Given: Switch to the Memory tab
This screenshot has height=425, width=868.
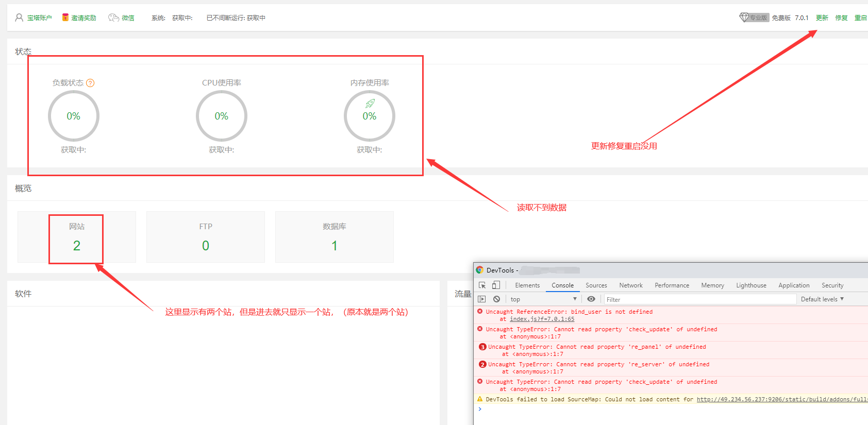Looking at the screenshot, I should [x=713, y=285].
